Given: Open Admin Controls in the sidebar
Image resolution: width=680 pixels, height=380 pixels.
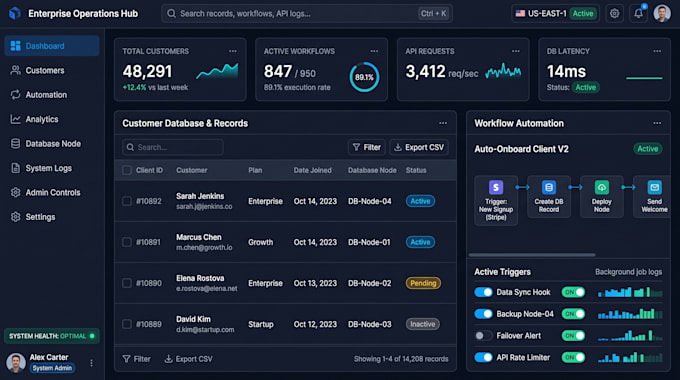Looking at the screenshot, I should coord(52,192).
